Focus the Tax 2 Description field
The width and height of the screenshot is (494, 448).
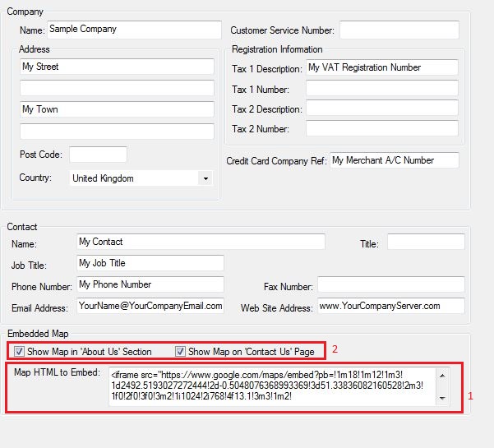(x=381, y=109)
